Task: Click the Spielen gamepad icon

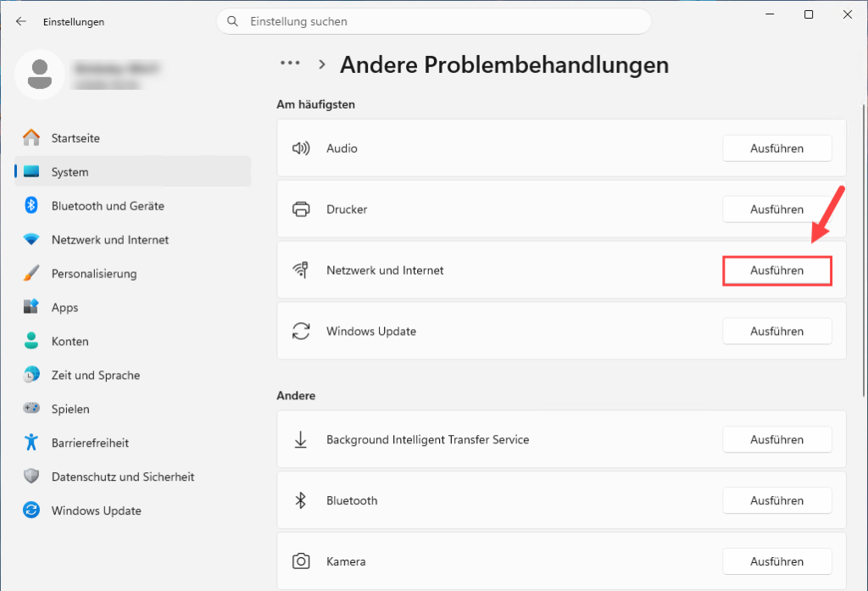Action: point(31,408)
